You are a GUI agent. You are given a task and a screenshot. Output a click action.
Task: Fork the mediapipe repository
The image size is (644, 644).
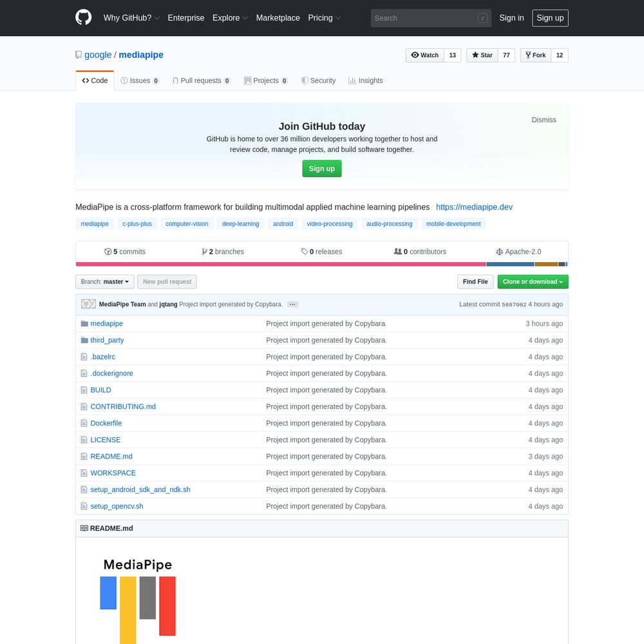536,55
